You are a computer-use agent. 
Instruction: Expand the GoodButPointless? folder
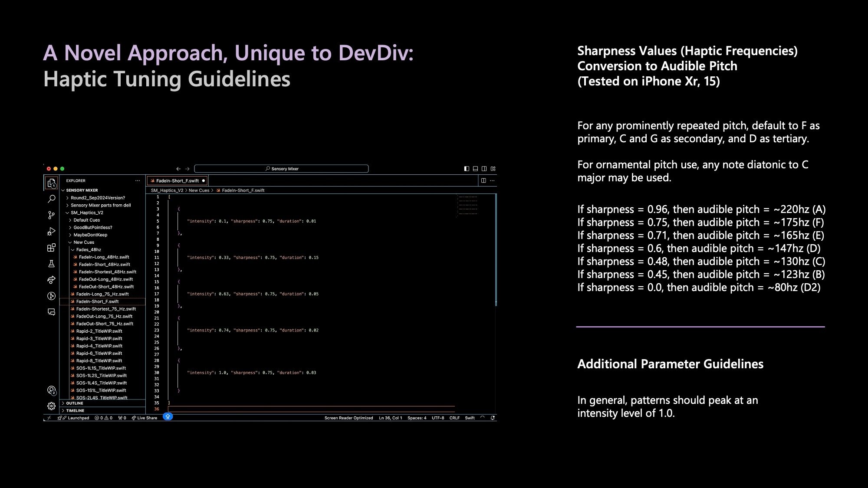point(102,227)
